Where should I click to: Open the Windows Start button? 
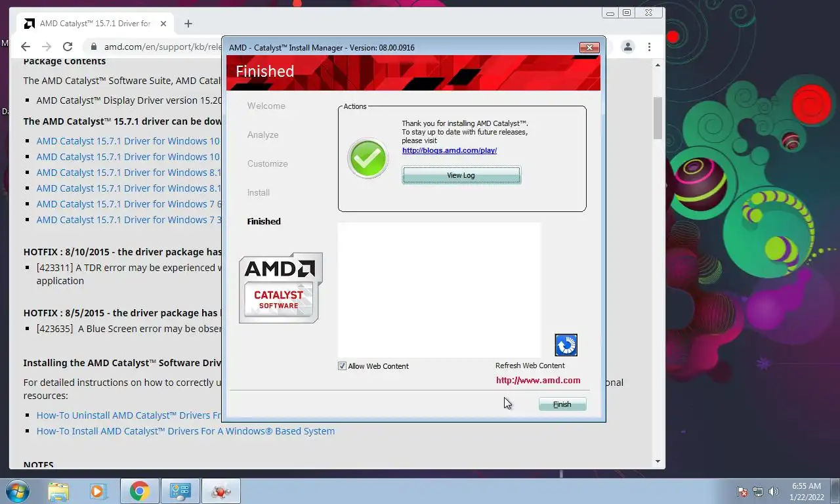(x=17, y=491)
